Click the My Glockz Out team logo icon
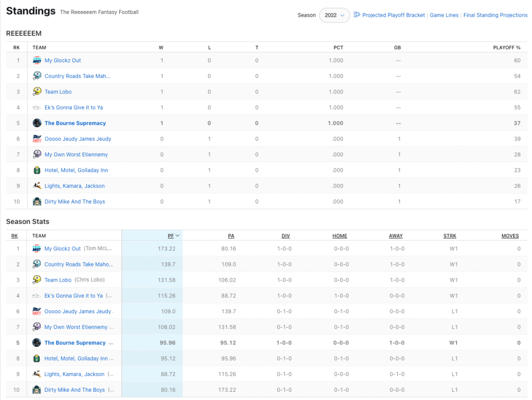 [37, 60]
